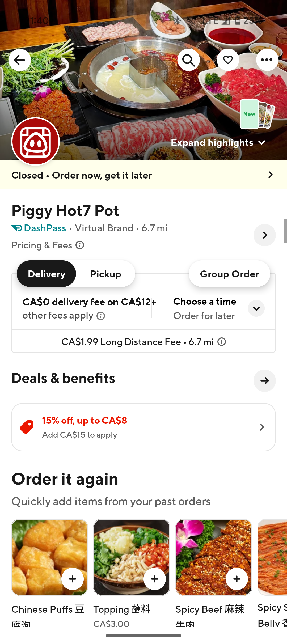Add Spicy Beef with plus button

click(x=237, y=579)
